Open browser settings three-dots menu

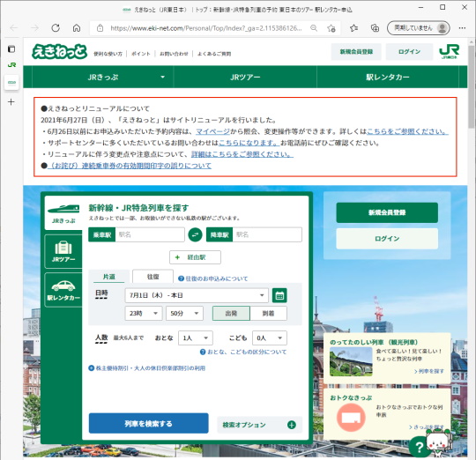tap(462, 28)
